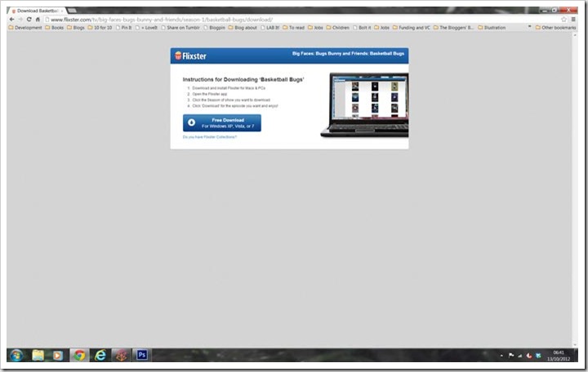588x372 pixels.
Task: Click the laptop screenshot image
Action: (x=364, y=105)
